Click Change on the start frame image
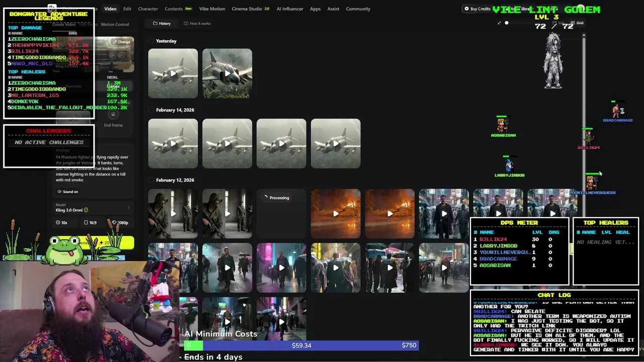644x362 pixels. tap(122, 42)
